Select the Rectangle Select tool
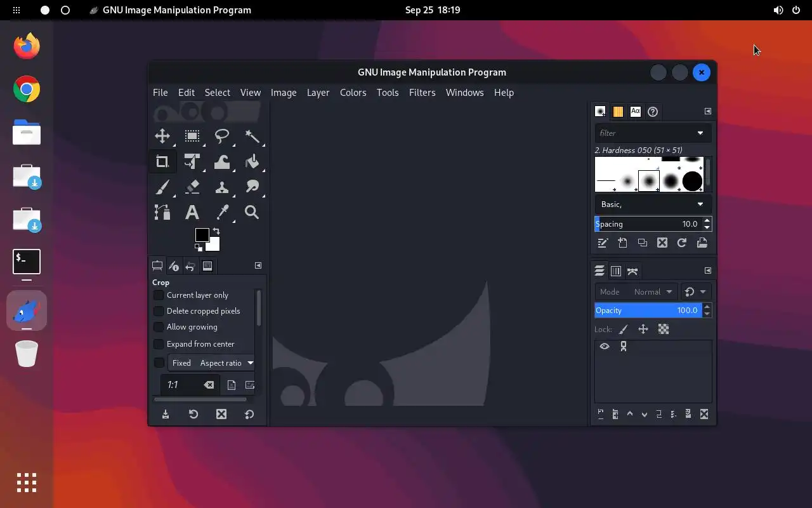Screen dimensions: 812x508 click(x=192, y=136)
